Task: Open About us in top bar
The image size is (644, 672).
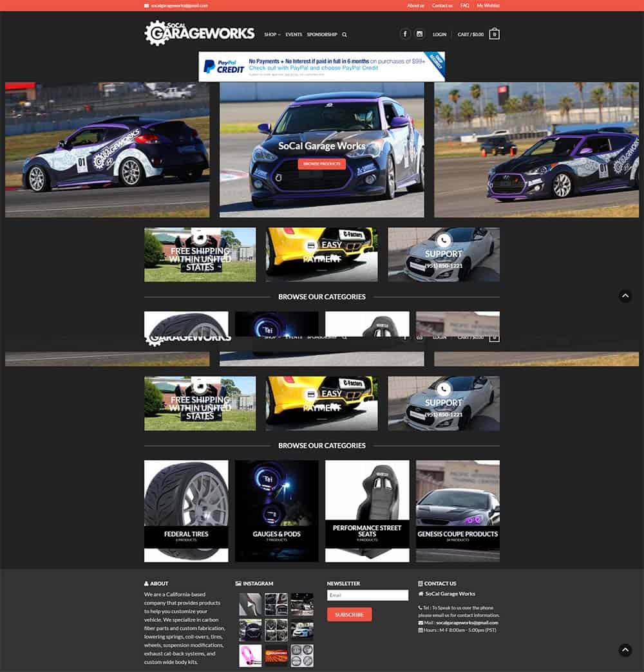Action: (415, 6)
